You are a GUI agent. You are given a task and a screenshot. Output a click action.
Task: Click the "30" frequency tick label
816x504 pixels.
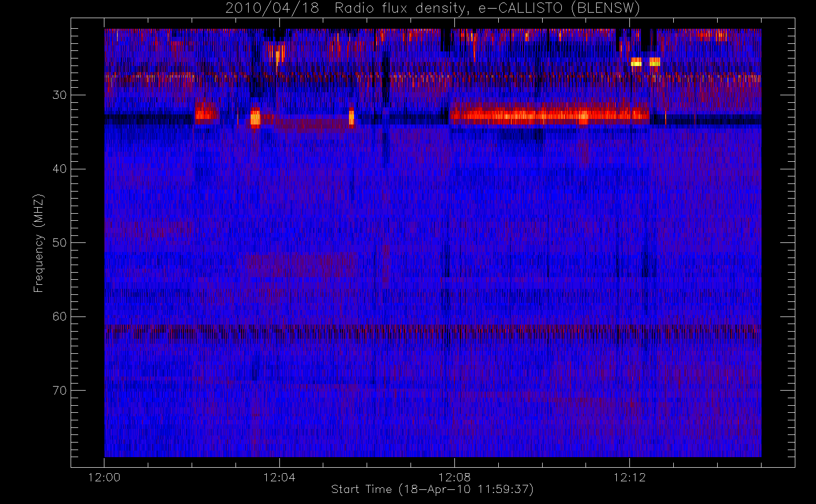tap(60, 95)
